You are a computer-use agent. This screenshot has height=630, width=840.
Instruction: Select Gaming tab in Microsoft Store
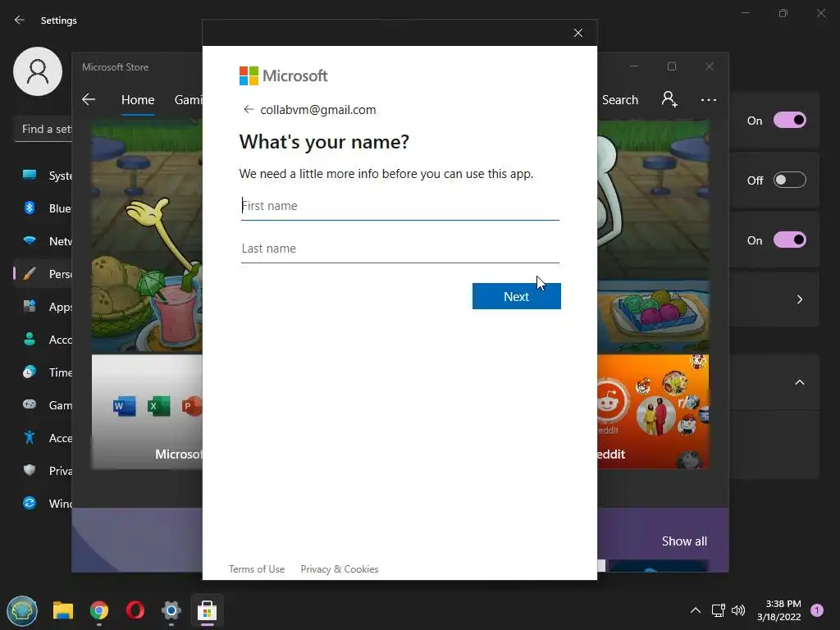coord(188,99)
